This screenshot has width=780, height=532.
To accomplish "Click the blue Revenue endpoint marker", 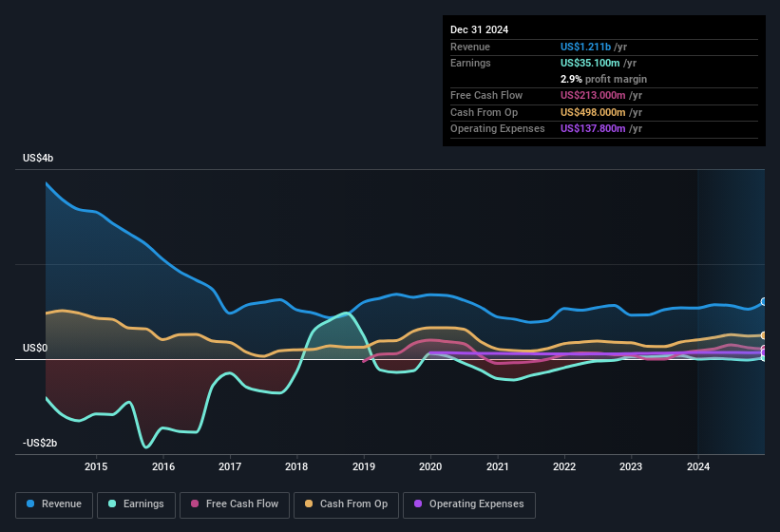I will pyautogui.click(x=764, y=302).
